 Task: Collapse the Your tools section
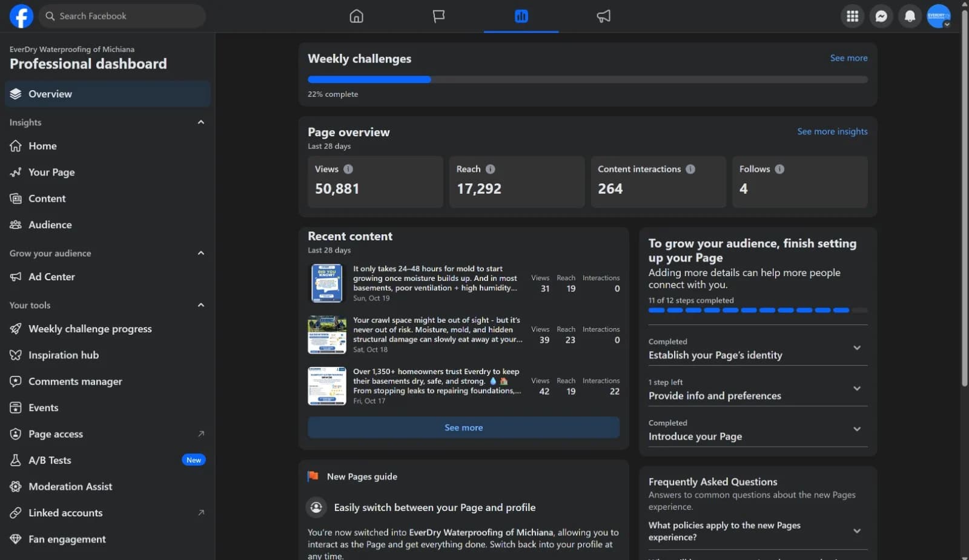point(201,305)
